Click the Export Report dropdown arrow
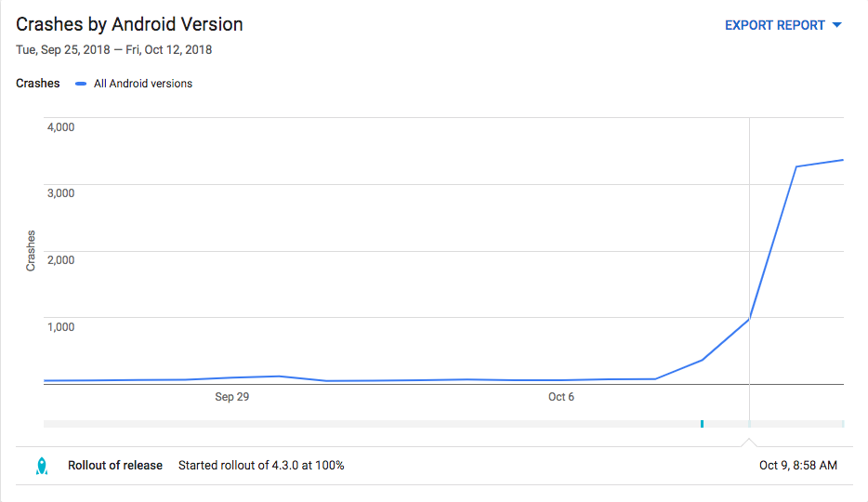Image resolution: width=868 pixels, height=502 pixels. 836,25
